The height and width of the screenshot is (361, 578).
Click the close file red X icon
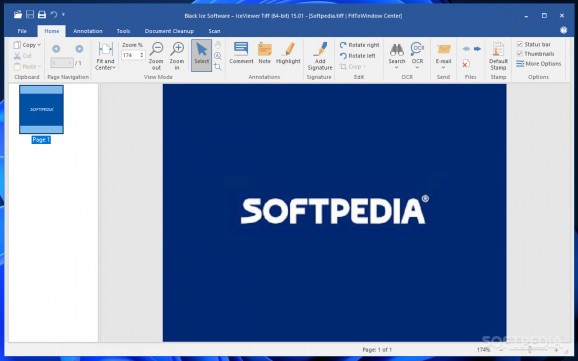pos(466,64)
